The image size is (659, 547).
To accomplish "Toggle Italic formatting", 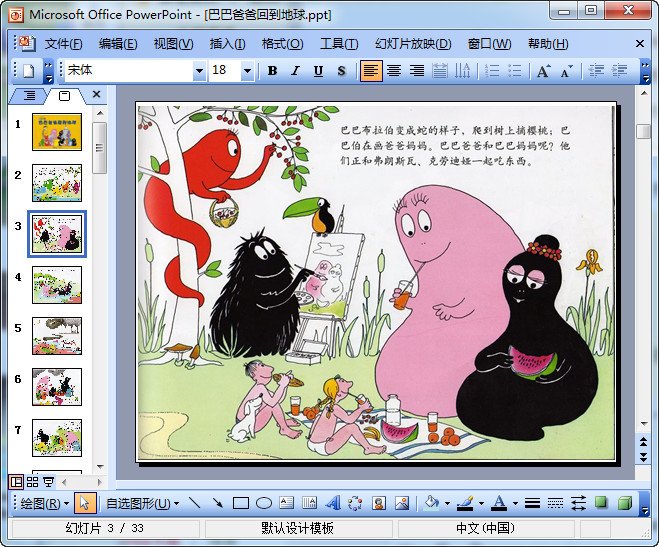I will [295, 71].
